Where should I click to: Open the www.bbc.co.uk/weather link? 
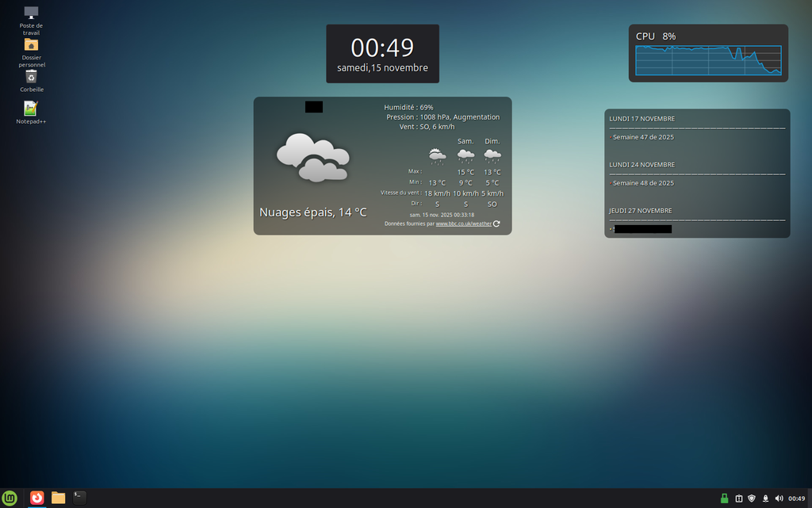463,223
